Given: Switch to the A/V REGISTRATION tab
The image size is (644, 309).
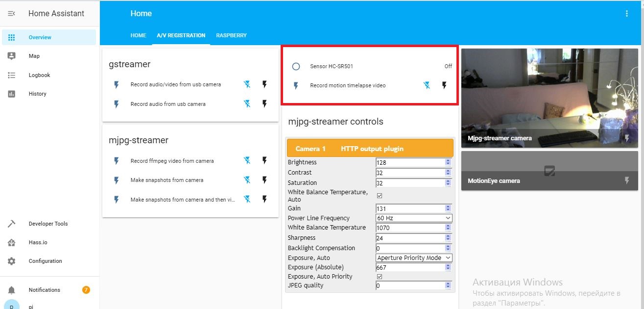Looking at the screenshot, I should (x=181, y=35).
